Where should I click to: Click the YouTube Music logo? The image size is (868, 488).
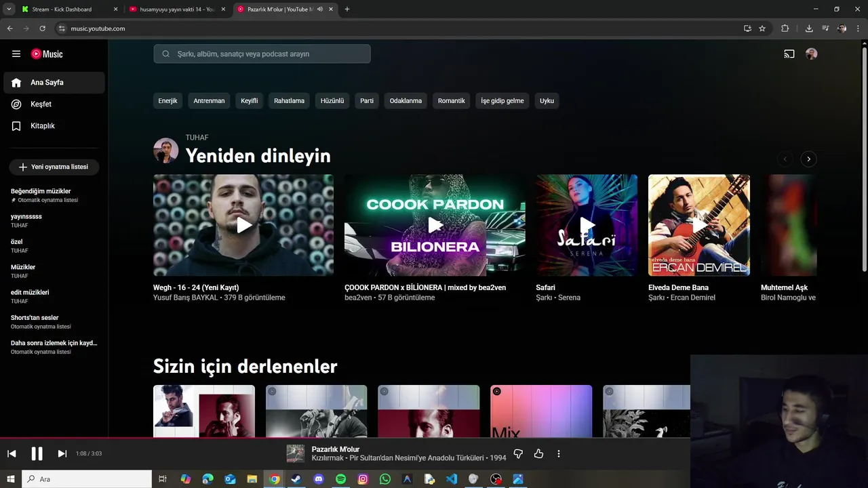pyautogui.click(x=47, y=54)
